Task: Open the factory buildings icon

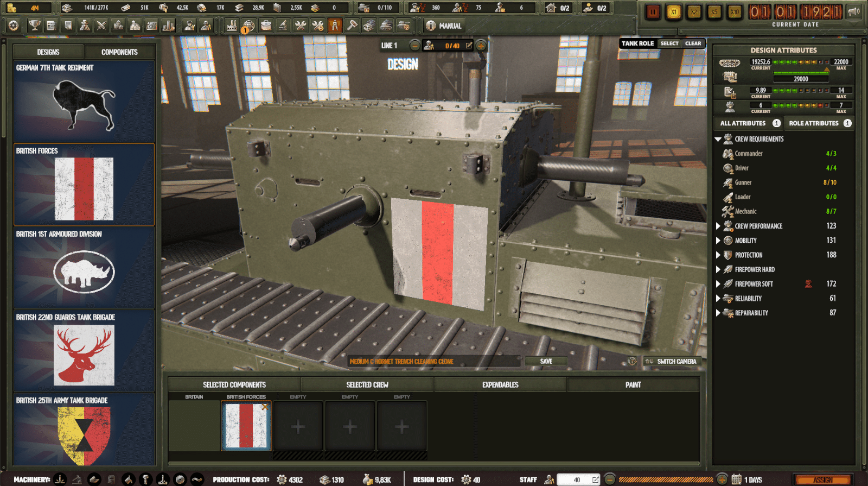Action: 232,26
